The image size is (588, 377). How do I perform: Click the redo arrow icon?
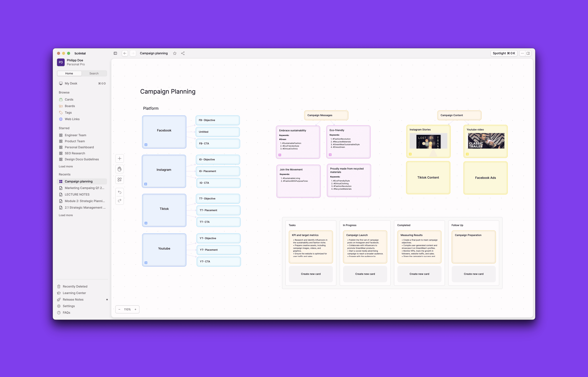(119, 201)
